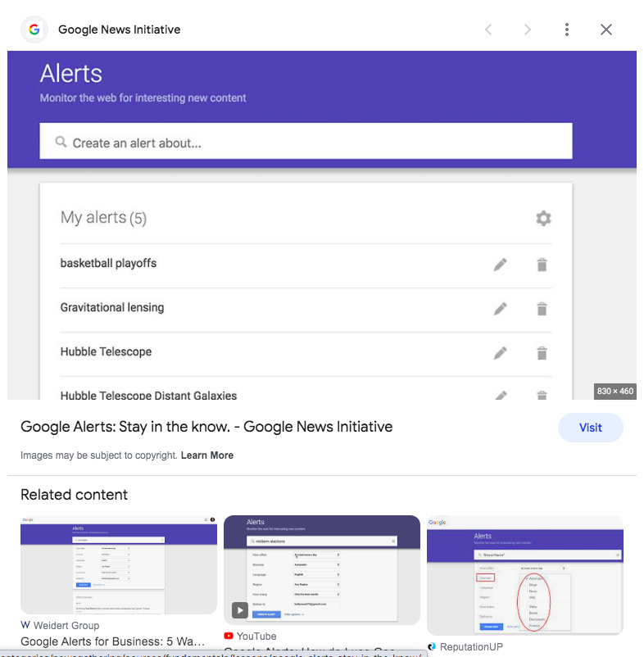Click the basketball playoffs alert text
This screenshot has width=644, height=657.
(x=108, y=263)
